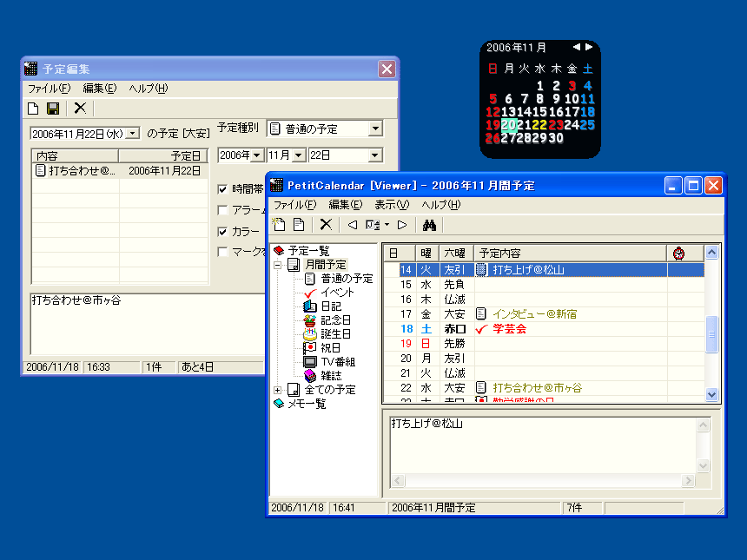Go to next month with right triangle
The height and width of the screenshot is (560, 747).
(402, 225)
